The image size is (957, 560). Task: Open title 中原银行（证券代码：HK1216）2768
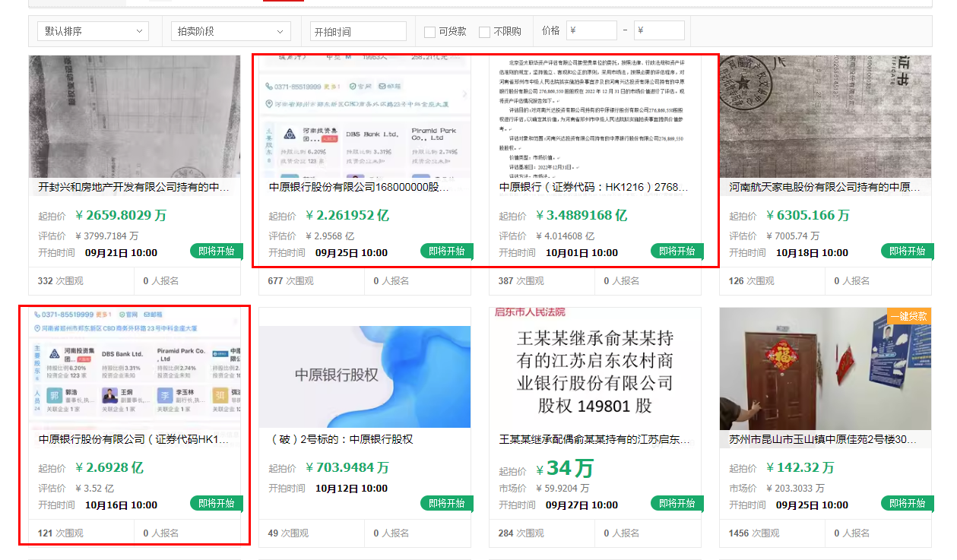tap(594, 187)
